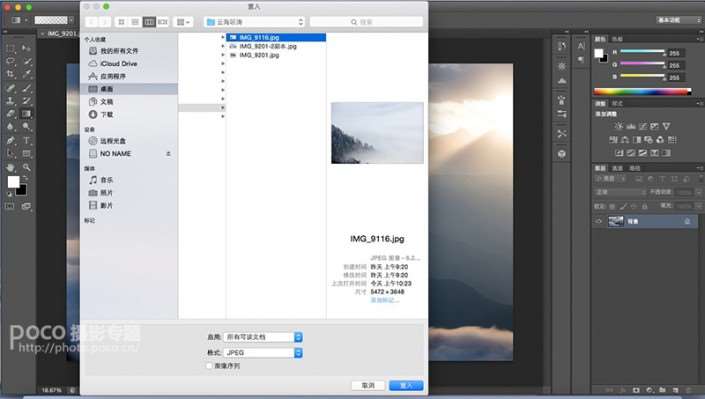Click the 置入 (Place) button

tap(406, 386)
